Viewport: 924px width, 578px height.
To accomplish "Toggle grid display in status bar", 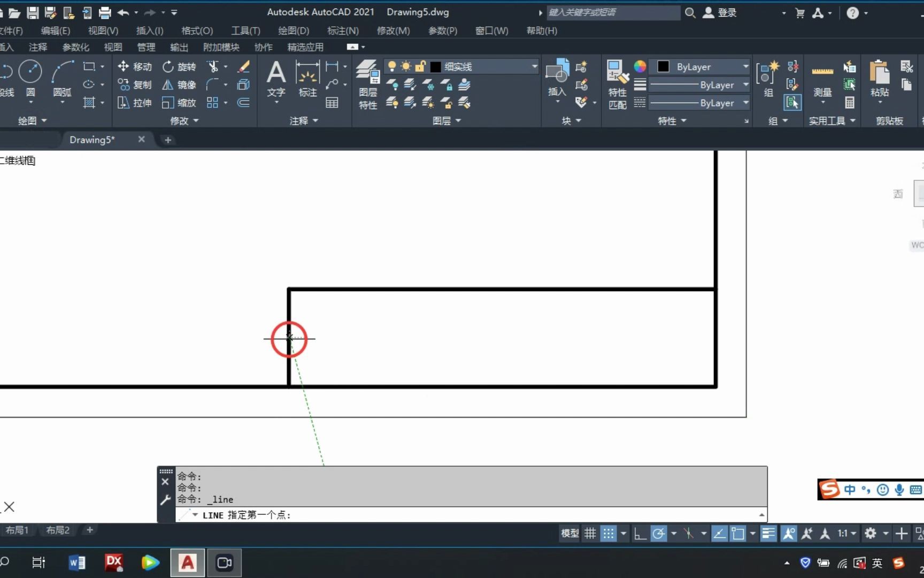I will (590, 534).
